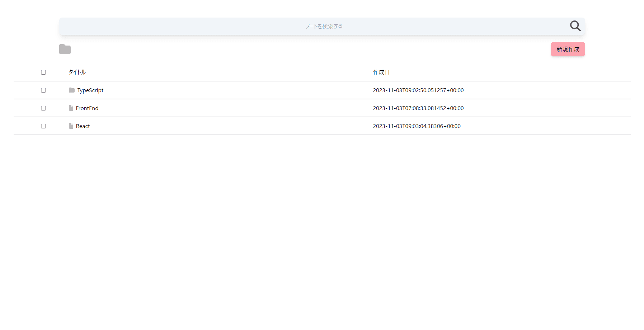
Task: Click the file icon beside React
Action: [x=71, y=126]
